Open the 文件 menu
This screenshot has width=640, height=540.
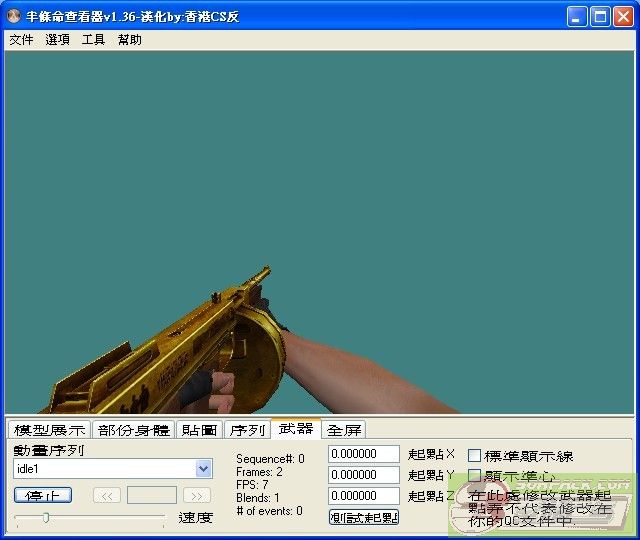click(x=21, y=40)
